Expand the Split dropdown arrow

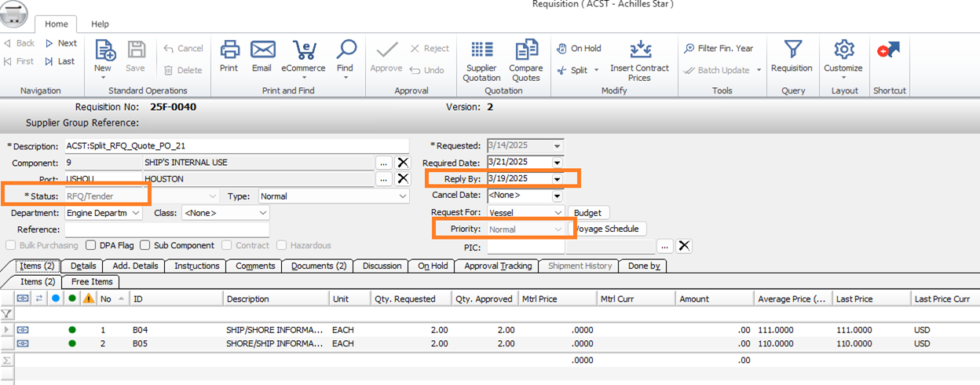[x=597, y=71]
